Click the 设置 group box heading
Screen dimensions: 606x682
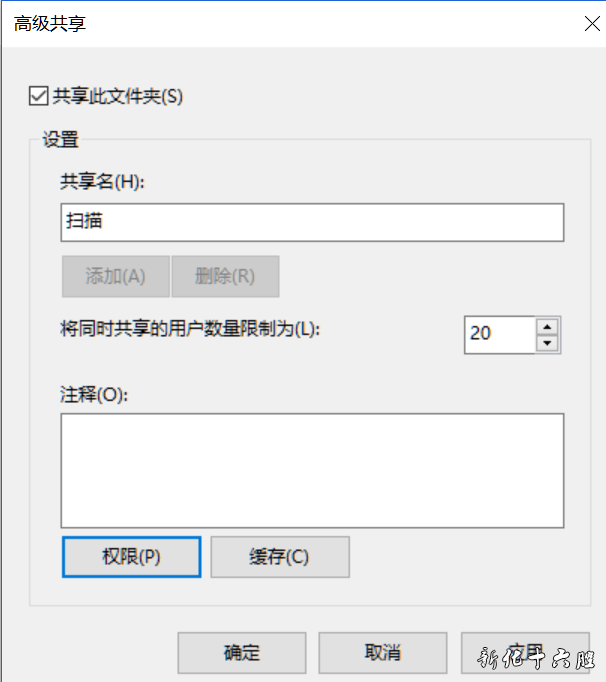[60, 140]
